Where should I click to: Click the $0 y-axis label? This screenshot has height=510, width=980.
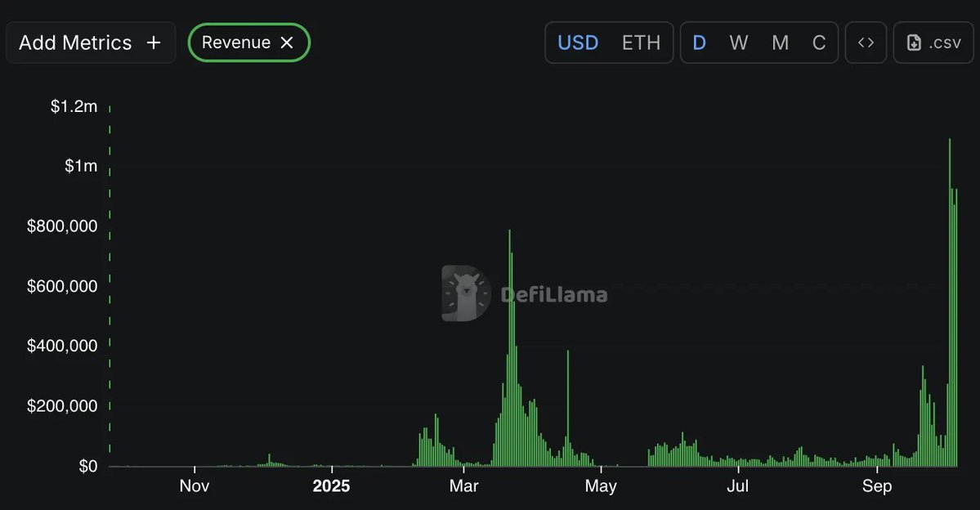coord(88,466)
